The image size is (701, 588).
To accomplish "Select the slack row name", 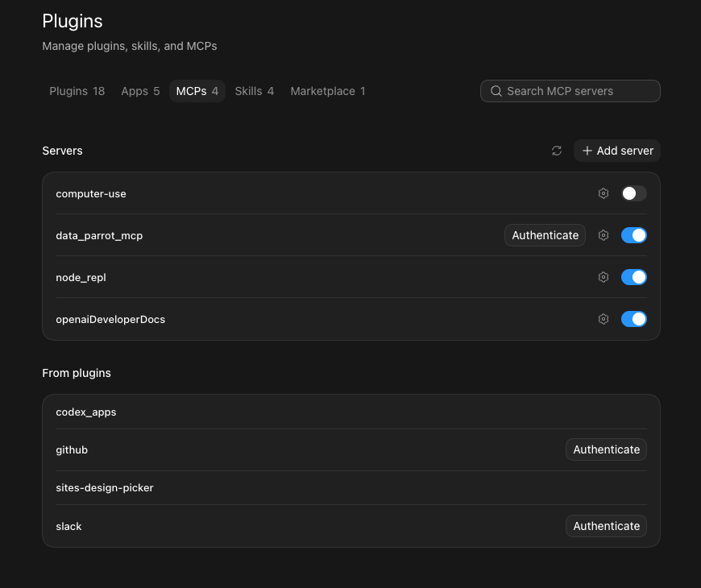I will 68,526.
